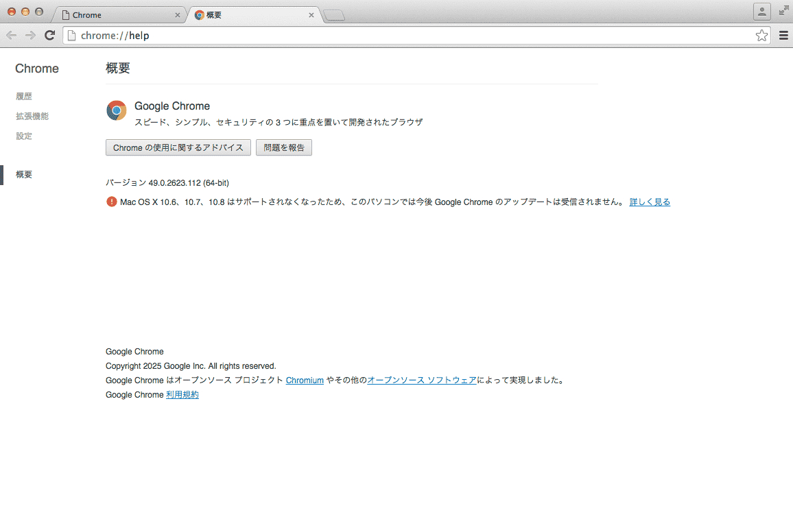
Task: Open the user profile button
Action: click(x=761, y=12)
